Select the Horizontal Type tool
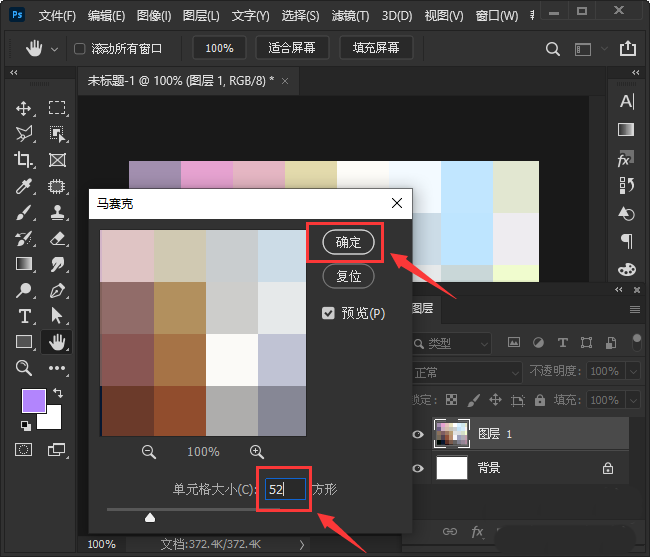Viewport: 650px width, 557px height. pyautogui.click(x=25, y=316)
